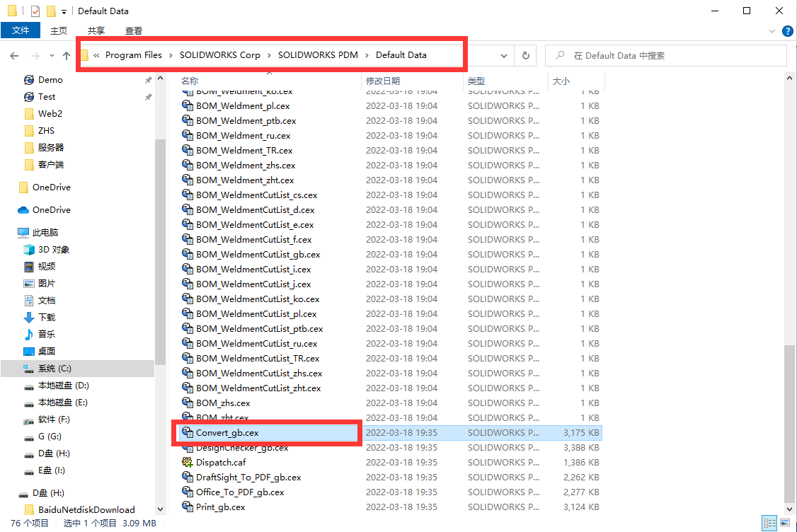Click the navigation pane scrollbar
This screenshot has height=532, width=797.
click(x=160, y=252)
